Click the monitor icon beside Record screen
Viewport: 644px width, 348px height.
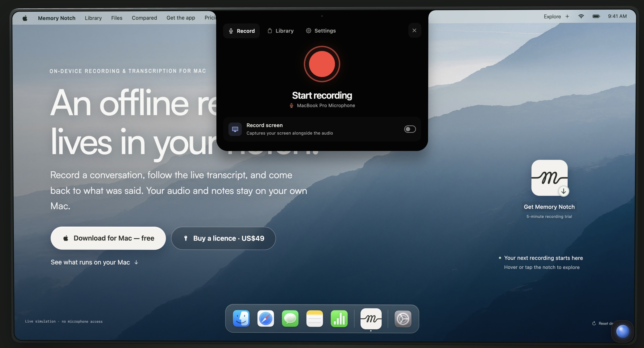235,129
